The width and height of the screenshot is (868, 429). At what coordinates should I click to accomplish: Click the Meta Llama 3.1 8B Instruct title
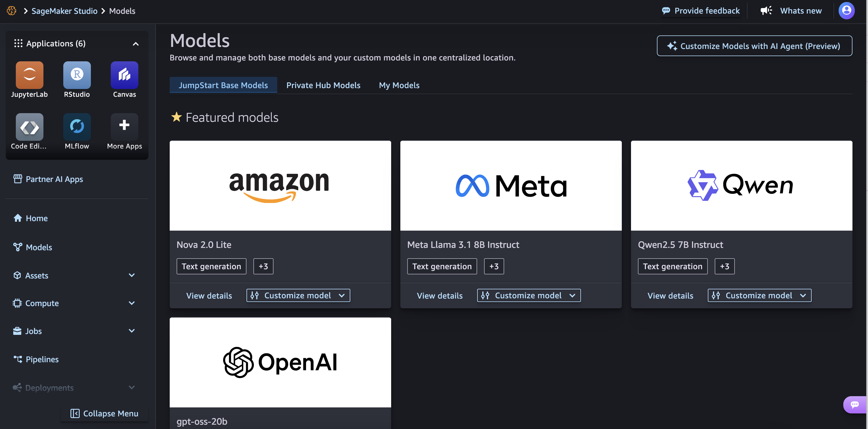[463, 244]
